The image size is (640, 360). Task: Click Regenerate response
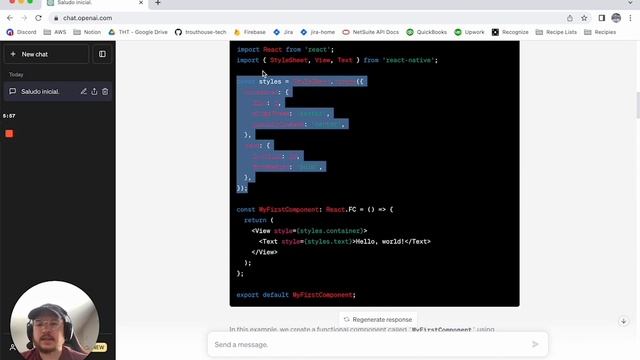378,320
